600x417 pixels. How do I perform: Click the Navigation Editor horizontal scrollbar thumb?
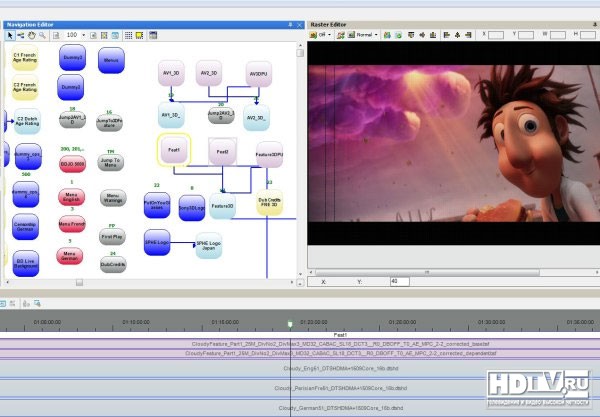point(79,282)
